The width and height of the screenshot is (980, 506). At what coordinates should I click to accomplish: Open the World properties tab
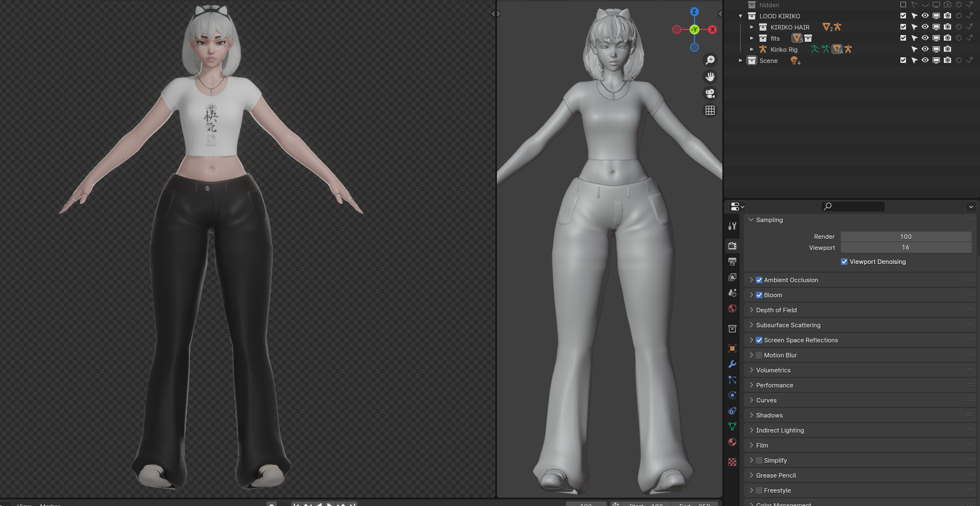[732, 308]
